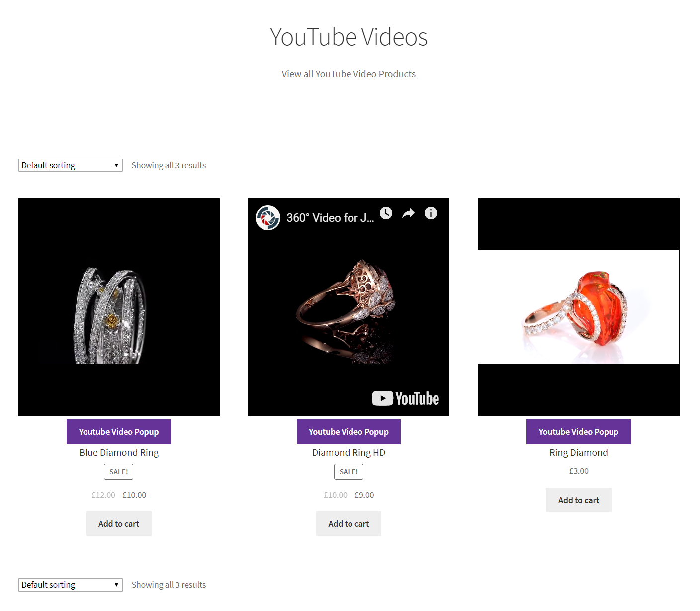This screenshot has width=700, height=611.
Task: Click the Ring Diamond video thumbnail
Action: pos(578,306)
